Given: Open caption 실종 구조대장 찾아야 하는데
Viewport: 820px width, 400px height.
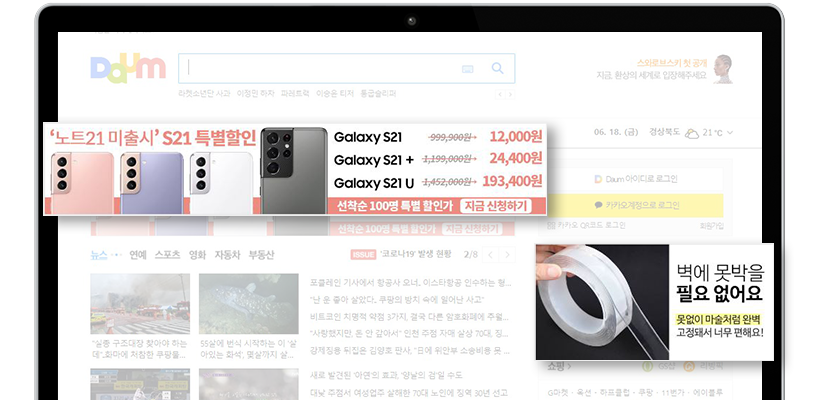Looking at the screenshot, I should point(139,349).
